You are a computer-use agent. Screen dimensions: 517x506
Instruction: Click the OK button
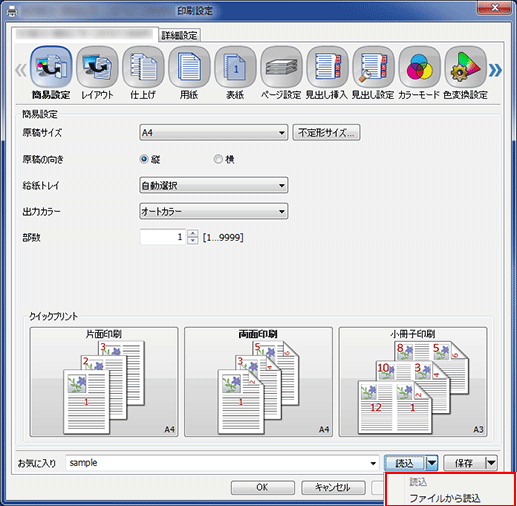coord(263,487)
